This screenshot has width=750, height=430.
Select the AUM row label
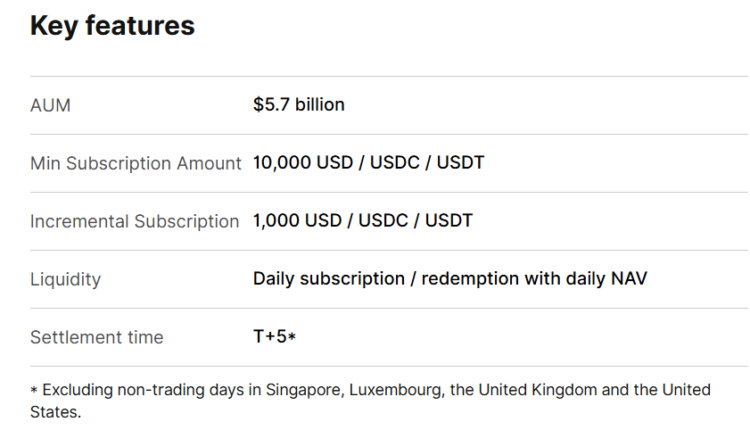point(50,105)
